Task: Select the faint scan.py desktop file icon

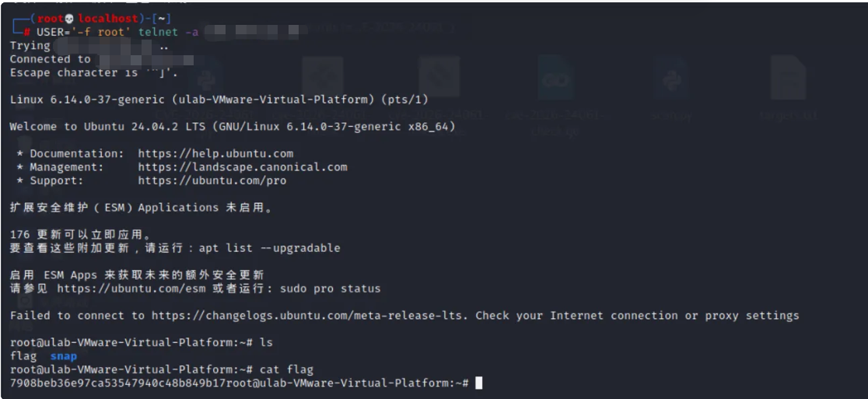Action: click(671, 78)
